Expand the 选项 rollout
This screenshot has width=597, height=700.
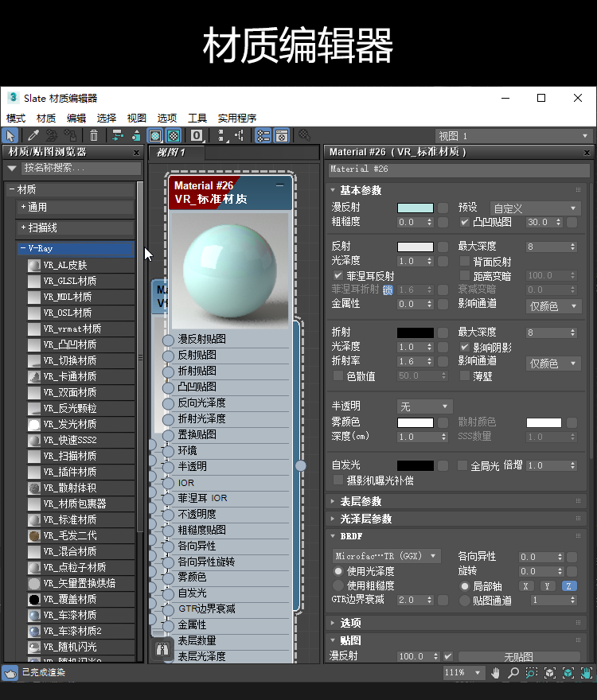tap(458, 623)
